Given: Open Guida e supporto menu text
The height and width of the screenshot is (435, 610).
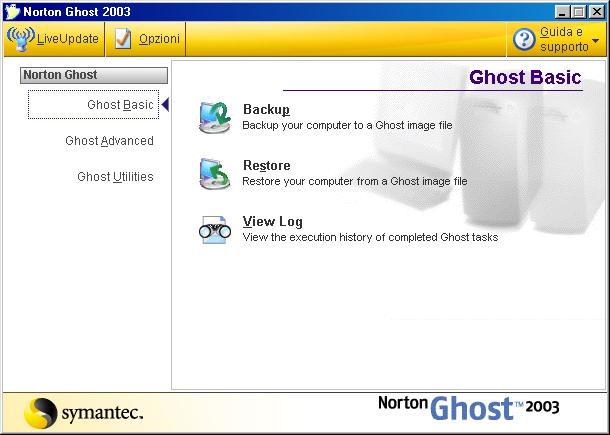Looking at the screenshot, I should [x=564, y=39].
